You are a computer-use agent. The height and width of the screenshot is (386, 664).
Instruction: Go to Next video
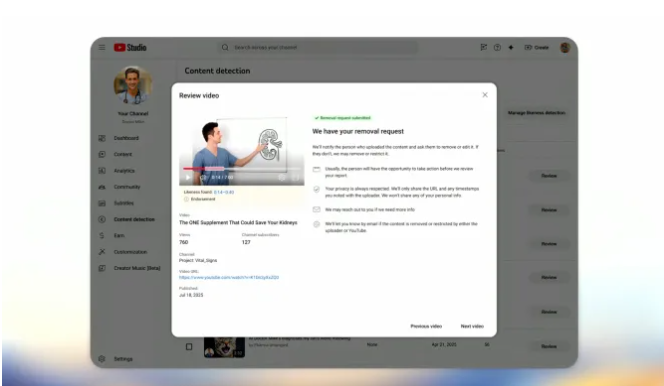(x=472, y=326)
